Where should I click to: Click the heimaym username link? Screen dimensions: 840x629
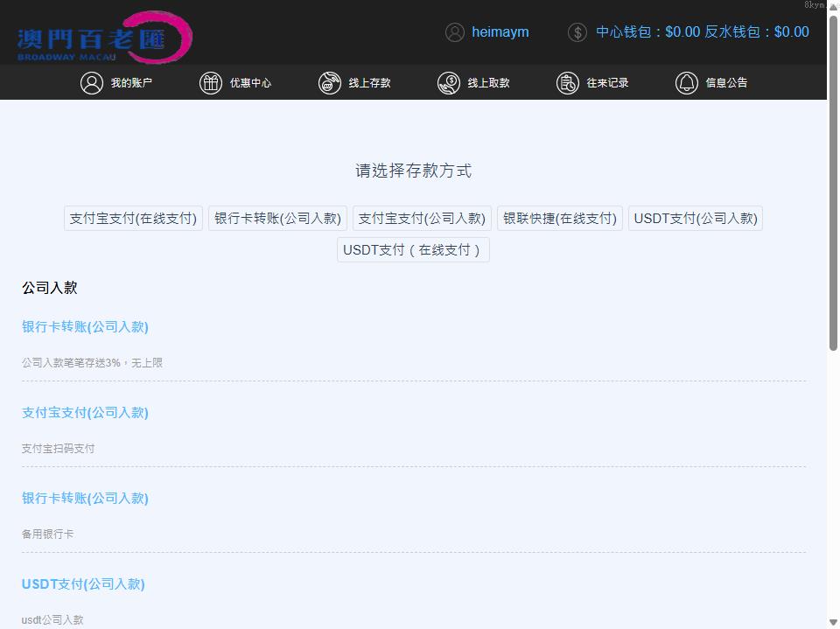click(x=500, y=32)
